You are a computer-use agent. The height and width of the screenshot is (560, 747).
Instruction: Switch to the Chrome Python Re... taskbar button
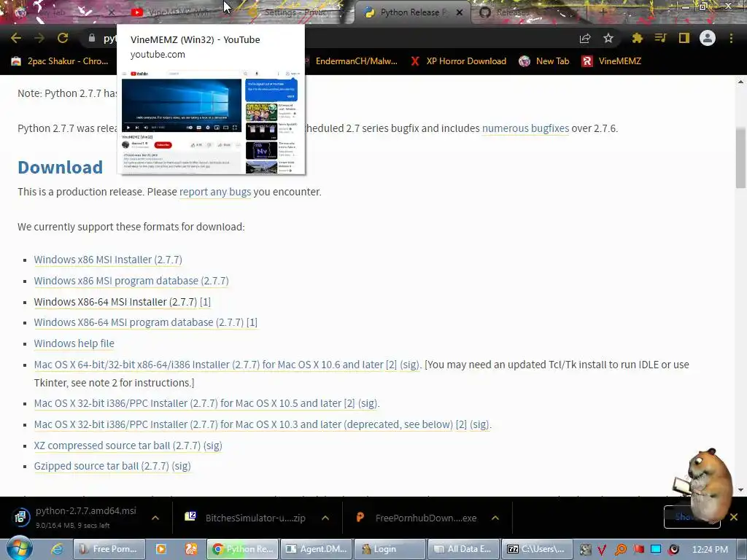click(242, 549)
